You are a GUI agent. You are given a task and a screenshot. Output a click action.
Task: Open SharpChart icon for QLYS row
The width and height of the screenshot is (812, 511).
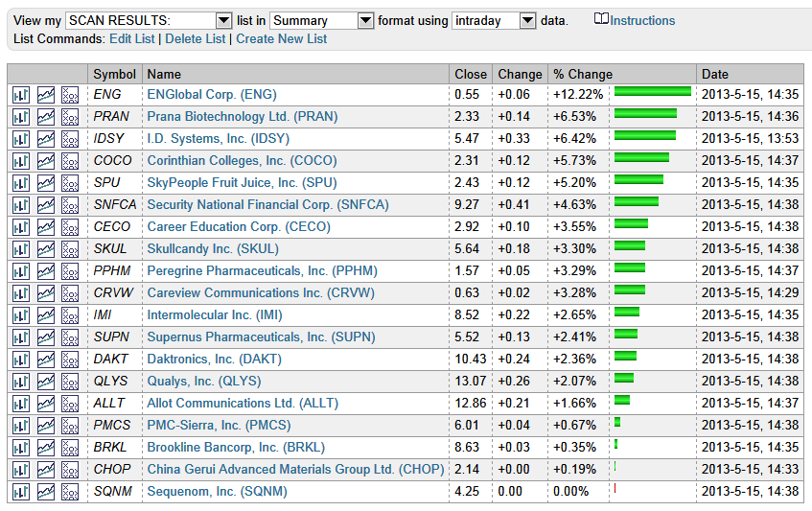pos(21,382)
